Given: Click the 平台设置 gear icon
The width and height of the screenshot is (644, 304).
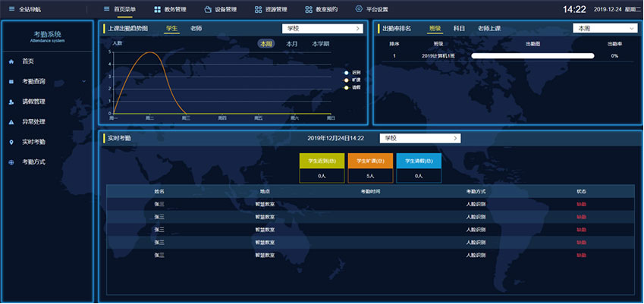Looking at the screenshot, I should [x=358, y=9].
